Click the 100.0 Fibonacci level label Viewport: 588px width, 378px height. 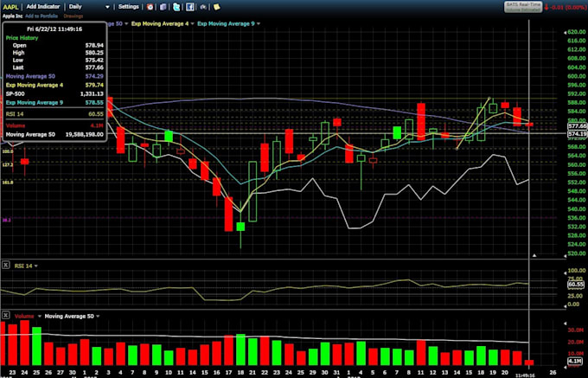click(x=8, y=151)
